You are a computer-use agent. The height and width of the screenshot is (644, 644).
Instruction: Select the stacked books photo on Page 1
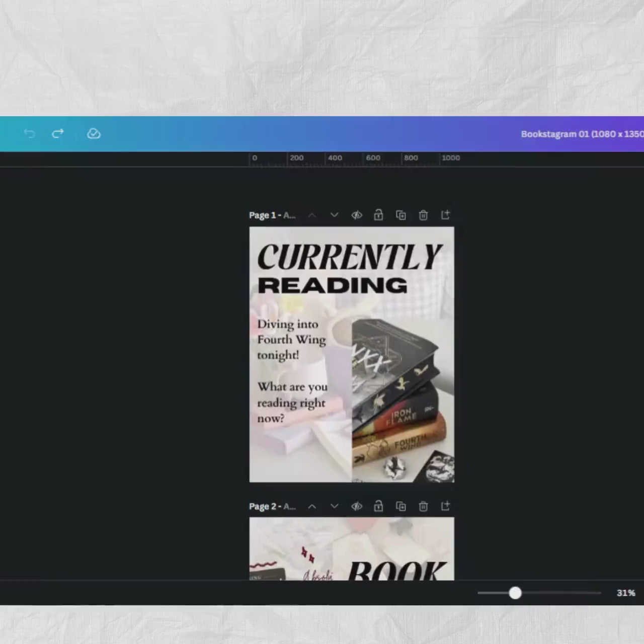coord(403,400)
